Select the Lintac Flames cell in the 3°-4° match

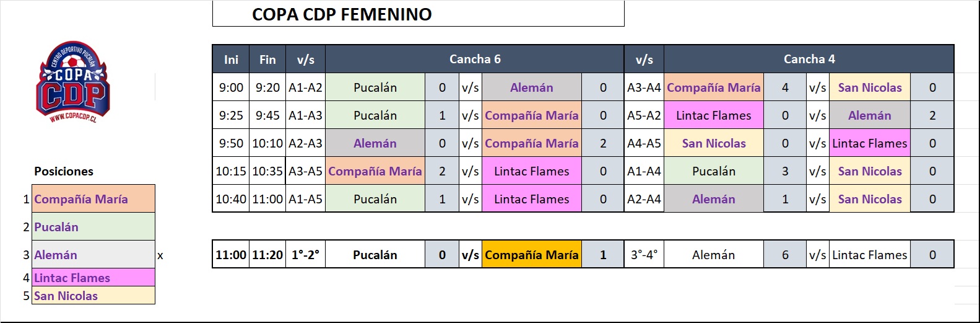(x=870, y=255)
